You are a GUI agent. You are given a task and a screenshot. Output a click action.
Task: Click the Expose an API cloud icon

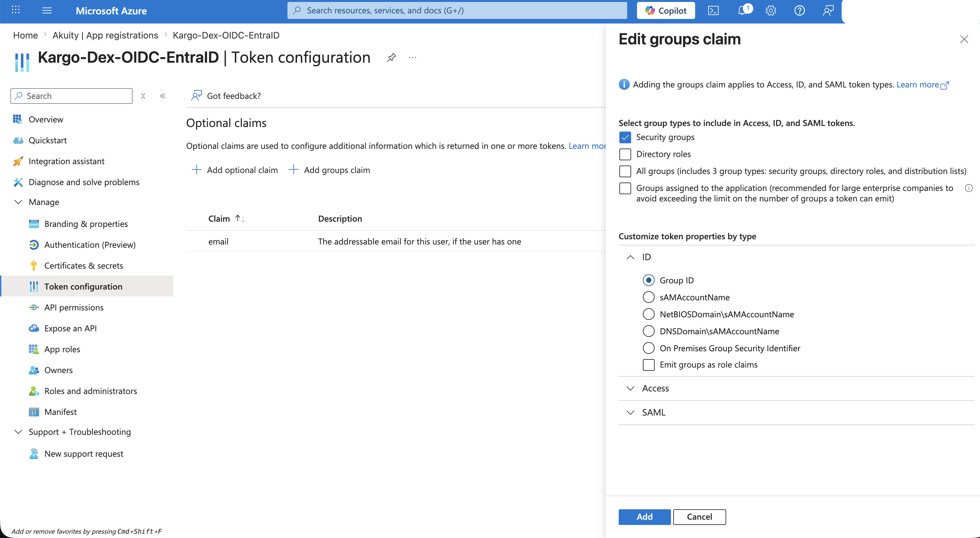34,328
